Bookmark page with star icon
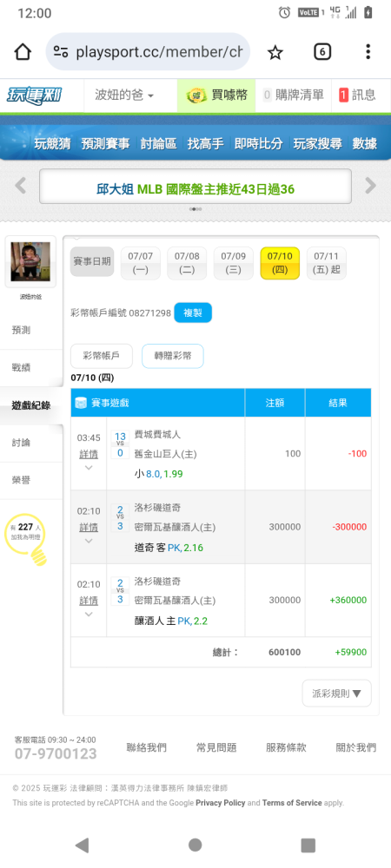 pyautogui.click(x=275, y=52)
